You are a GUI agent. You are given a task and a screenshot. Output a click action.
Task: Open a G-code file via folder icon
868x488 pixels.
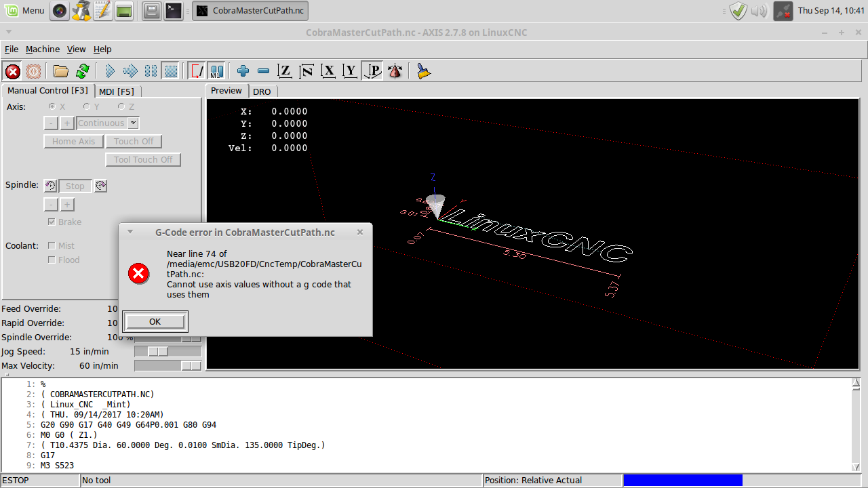61,71
